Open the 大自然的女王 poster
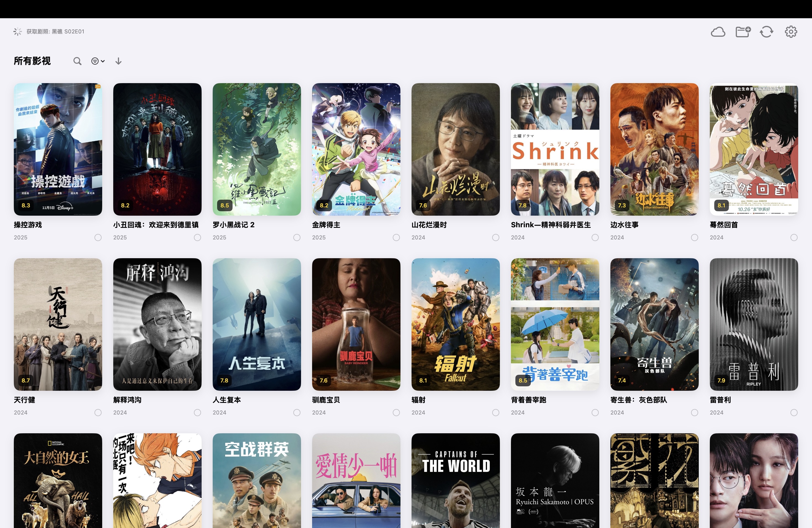The image size is (812, 528). tap(58, 481)
